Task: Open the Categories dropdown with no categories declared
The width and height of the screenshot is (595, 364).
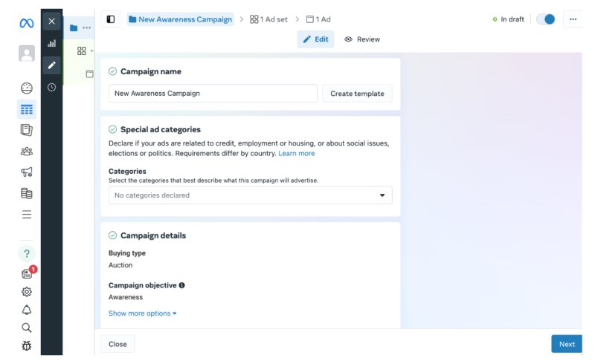Action: tap(251, 195)
